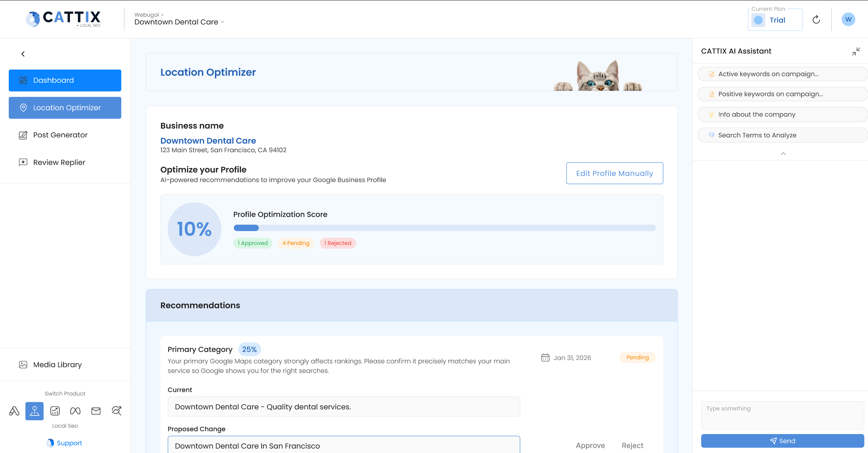
Task: Type in the AI Assistant message field
Action: point(782,415)
